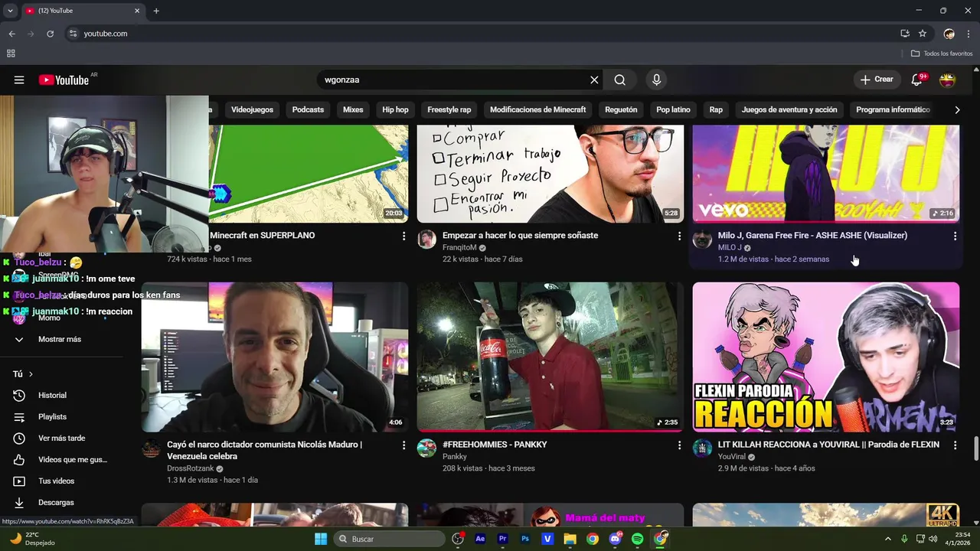Screen dimensions: 980x551
Task: Select the Freestyle rap chip
Action: coord(449,109)
